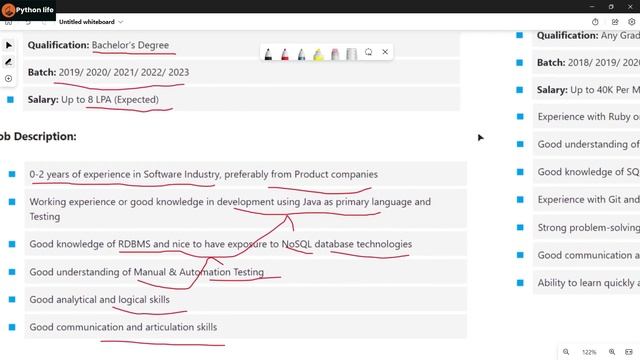This screenshot has height=360, width=640.
Task: Open the timer icon in top right
Action: (595, 22)
